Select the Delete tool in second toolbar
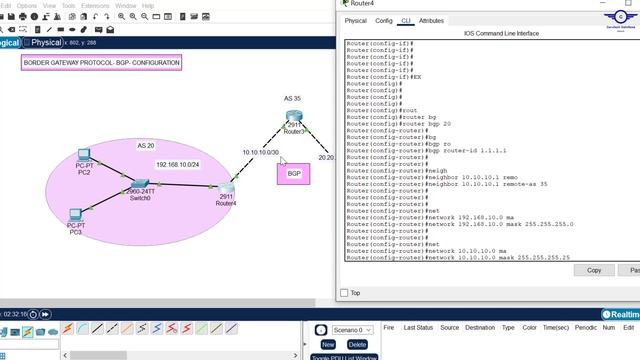The width and height of the screenshot is (640, 360). coord(11,30)
